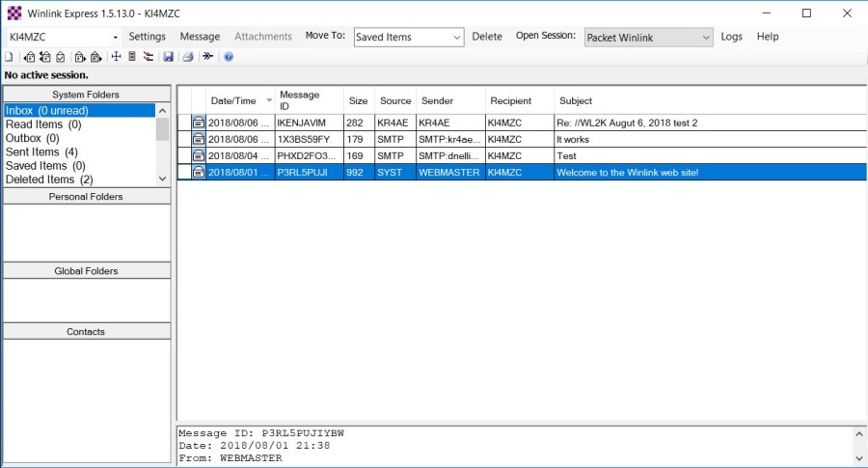
Task: Expand the Open Session 'Packet Winlink' dropdown
Action: pos(706,37)
